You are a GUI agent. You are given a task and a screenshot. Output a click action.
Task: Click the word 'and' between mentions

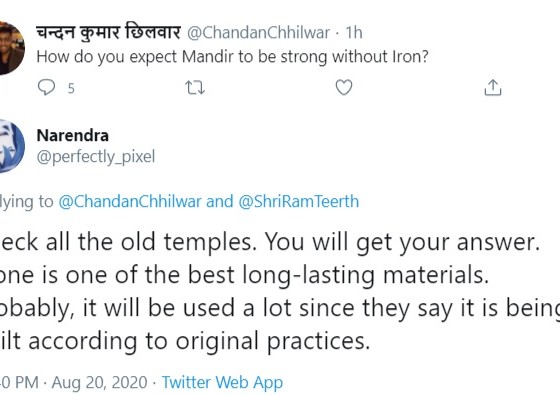[220, 201]
